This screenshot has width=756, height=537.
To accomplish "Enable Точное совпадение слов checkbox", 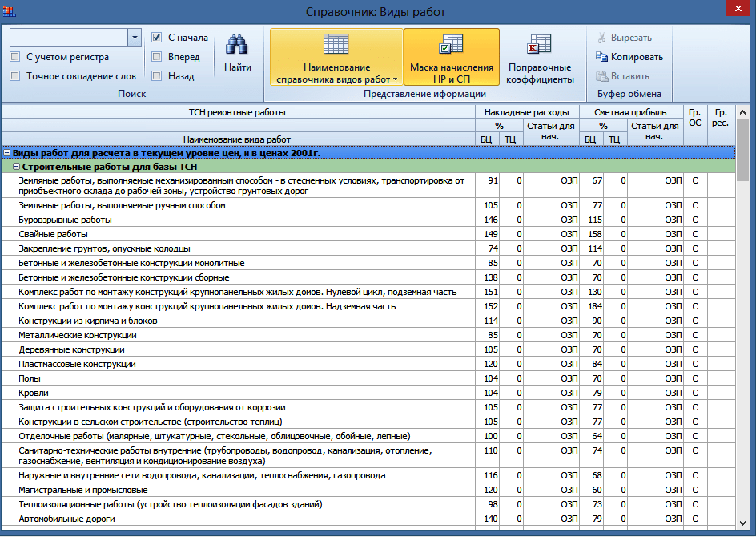I will (x=15, y=76).
